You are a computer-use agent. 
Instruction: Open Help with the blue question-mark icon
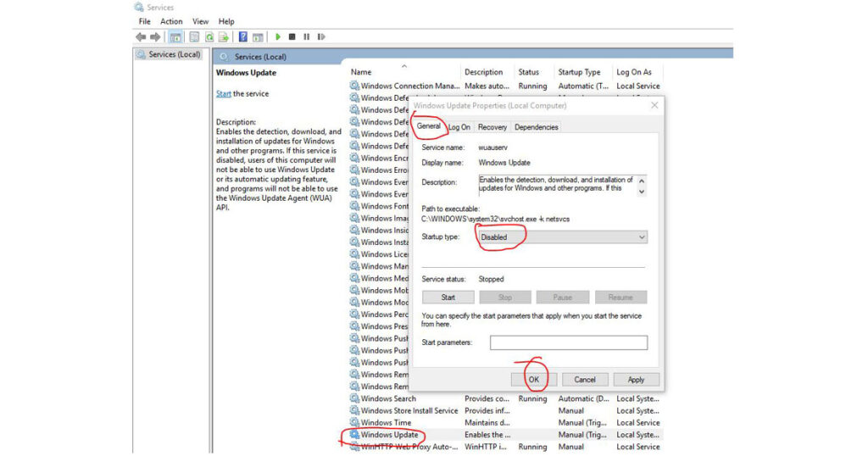243,37
